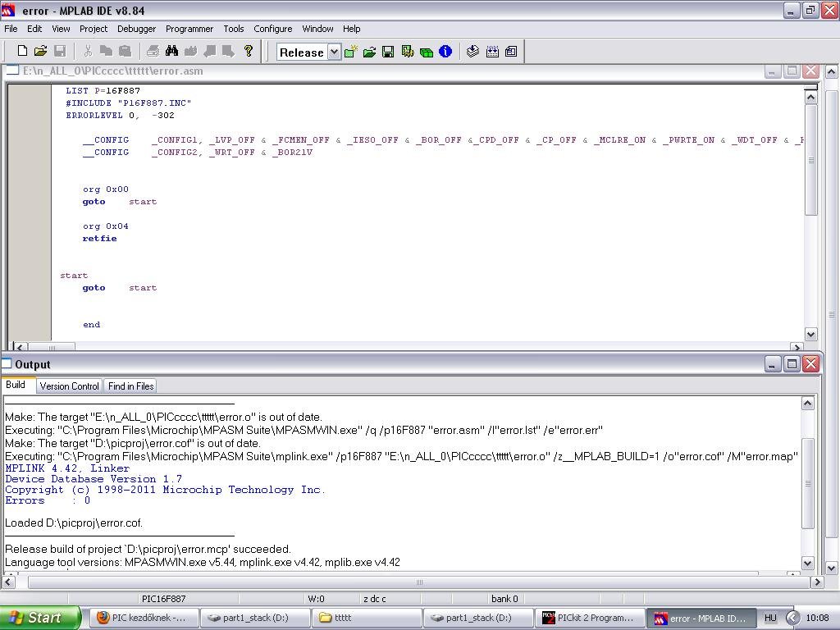Image resolution: width=840 pixels, height=630 pixels.
Task: Click the grayed Cut scissors icon
Action: point(88,51)
